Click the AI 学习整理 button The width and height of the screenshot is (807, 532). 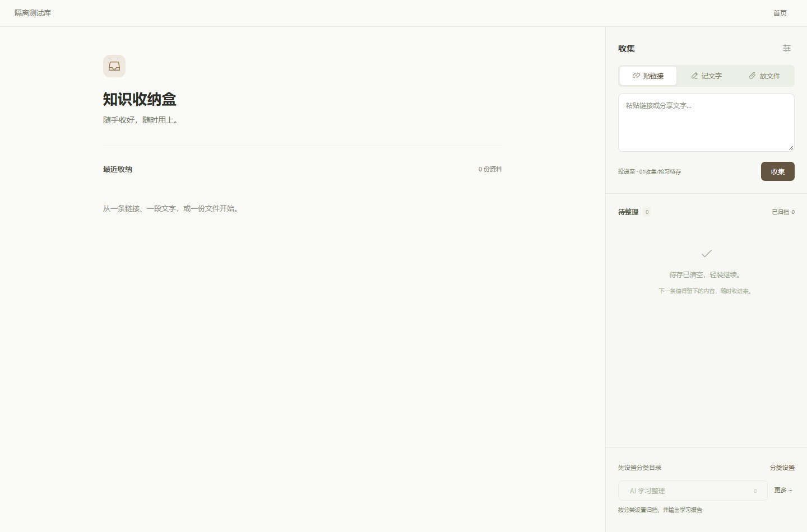coord(693,491)
